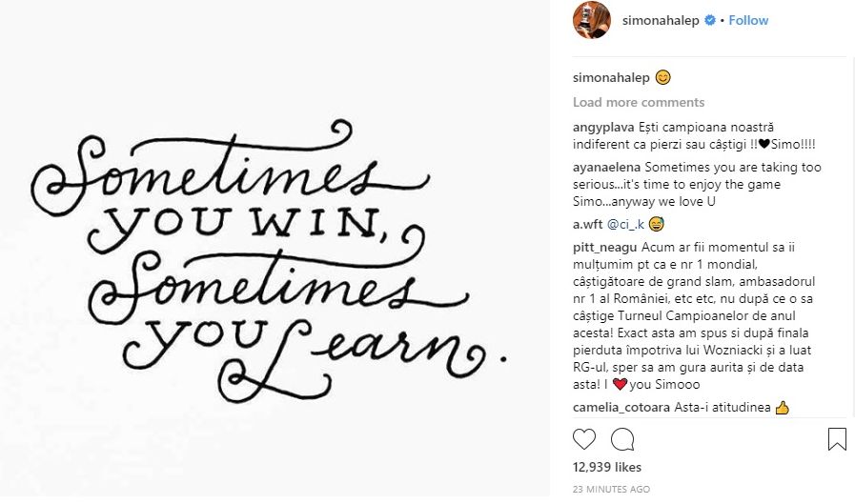The height and width of the screenshot is (504, 855).
Task: Open simonahalep's profile picture
Action: coord(591,20)
